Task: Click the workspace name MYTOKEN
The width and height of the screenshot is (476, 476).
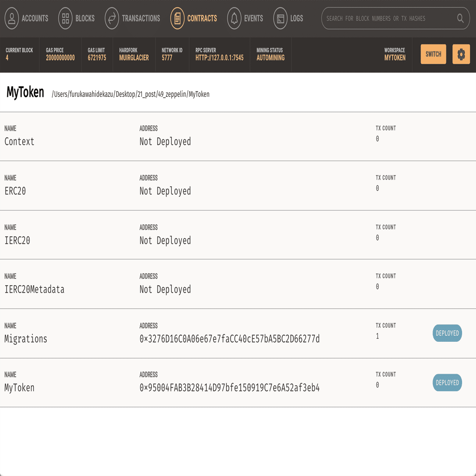Action: coord(395,58)
